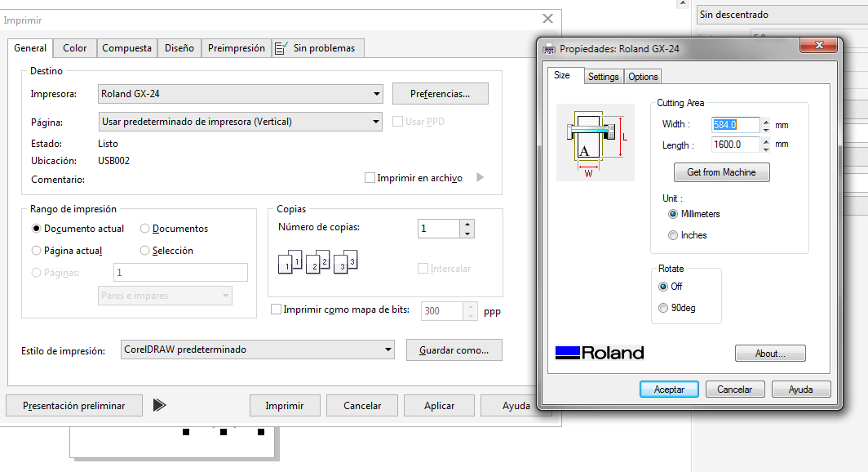Switch to the Diseño tab
868x472 pixels.
pyautogui.click(x=179, y=48)
